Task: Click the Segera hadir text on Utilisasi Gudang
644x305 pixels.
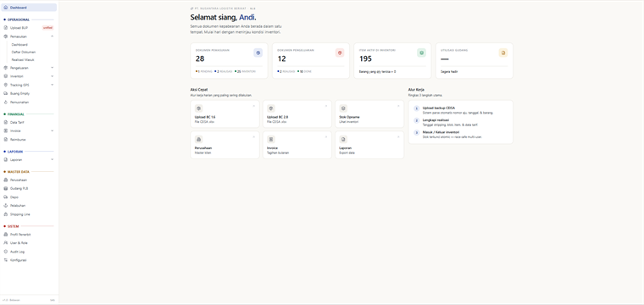Action: click(x=448, y=71)
